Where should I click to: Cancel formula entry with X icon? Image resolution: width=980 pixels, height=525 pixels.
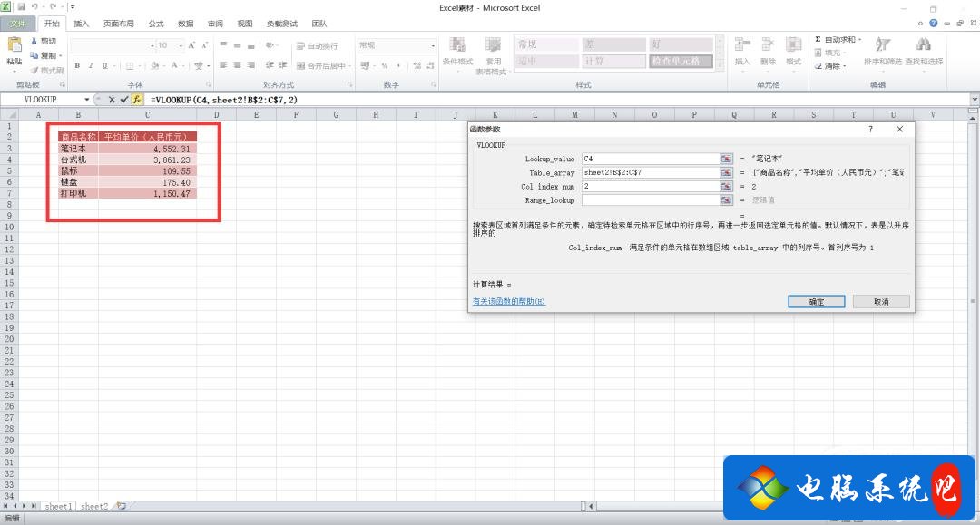point(112,100)
